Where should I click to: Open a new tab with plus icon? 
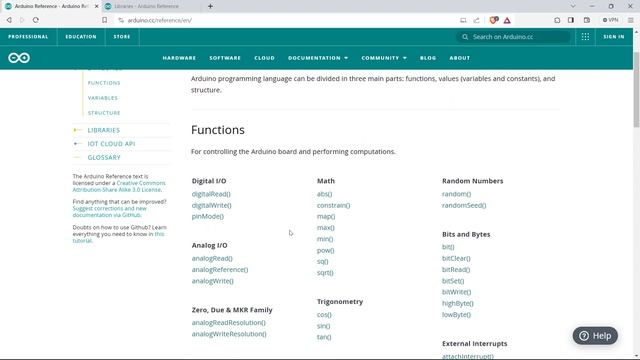210,6
